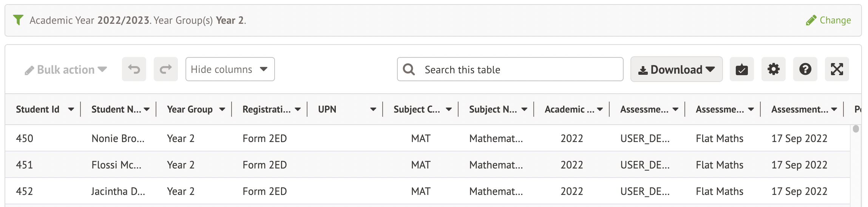Click the Change filter link

pyautogui.click(x=828, y=20)
